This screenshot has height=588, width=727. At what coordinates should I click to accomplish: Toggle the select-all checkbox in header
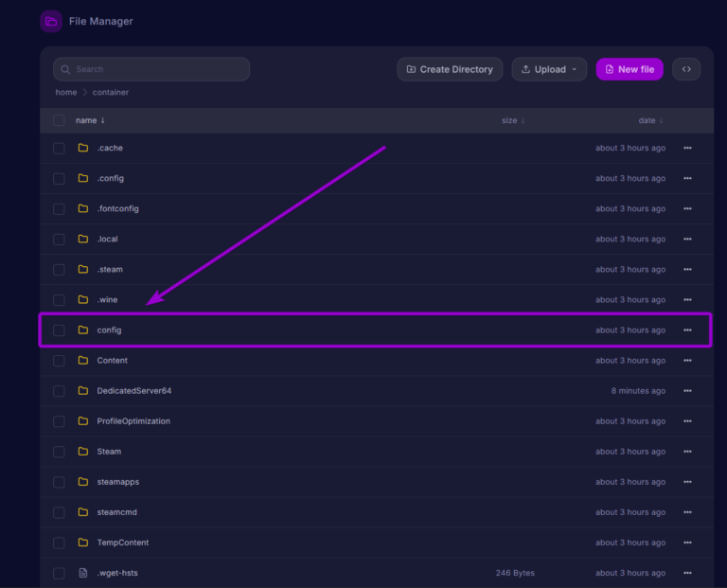pyautogui.click(x=59, y=120)
